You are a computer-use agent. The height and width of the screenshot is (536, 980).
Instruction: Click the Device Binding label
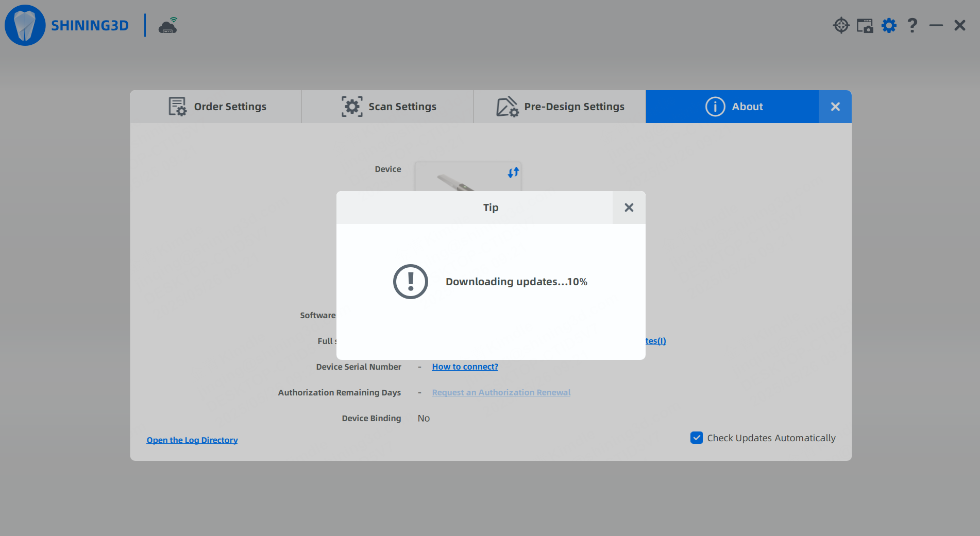pos(371,418)
